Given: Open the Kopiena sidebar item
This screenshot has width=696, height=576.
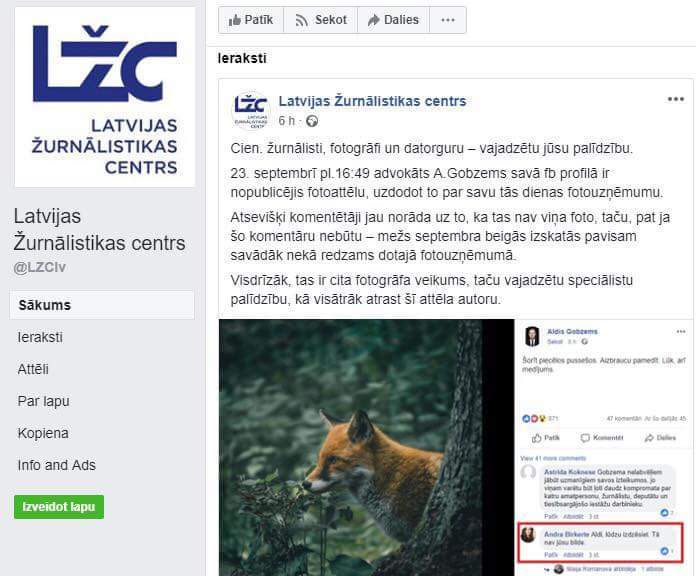Looking at the screenshot, I should (43, 433).
